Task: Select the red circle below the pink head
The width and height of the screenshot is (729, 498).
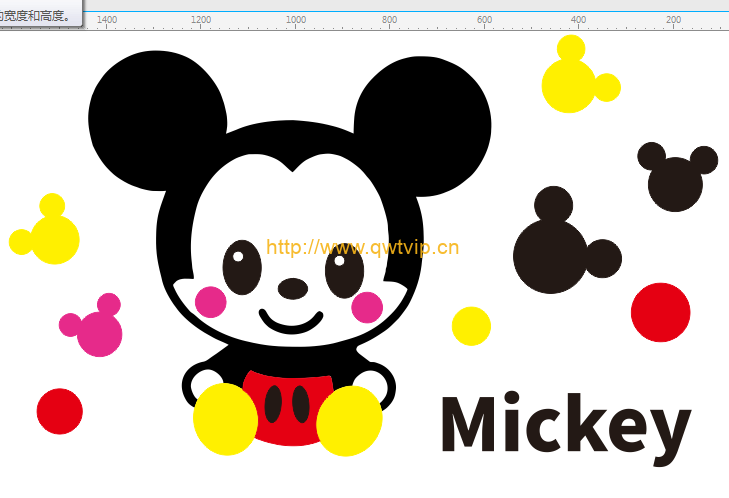Action: coord(60,411)
